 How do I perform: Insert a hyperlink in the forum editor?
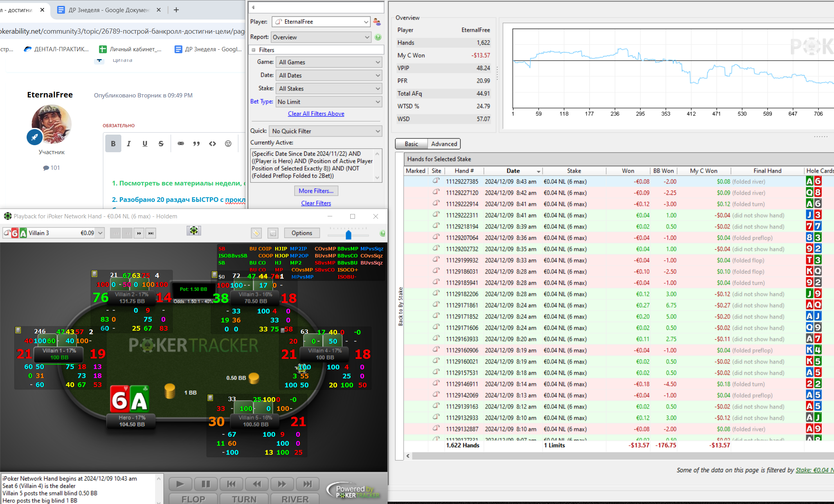tap(180, 144)
